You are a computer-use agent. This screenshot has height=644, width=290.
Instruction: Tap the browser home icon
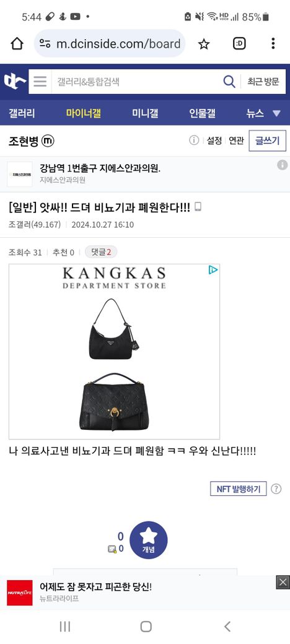(x=17, y=43)
